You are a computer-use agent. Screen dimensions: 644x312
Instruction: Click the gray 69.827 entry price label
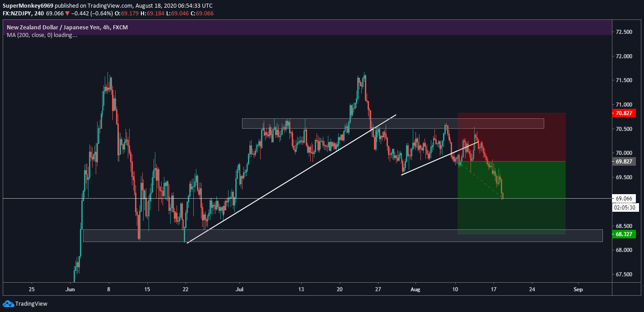click(623, 161)
